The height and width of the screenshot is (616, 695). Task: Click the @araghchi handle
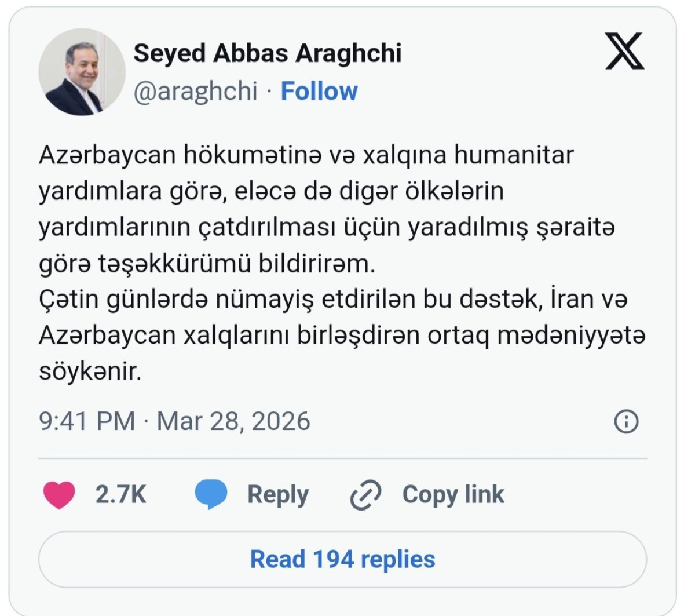(x=196, y=92)
